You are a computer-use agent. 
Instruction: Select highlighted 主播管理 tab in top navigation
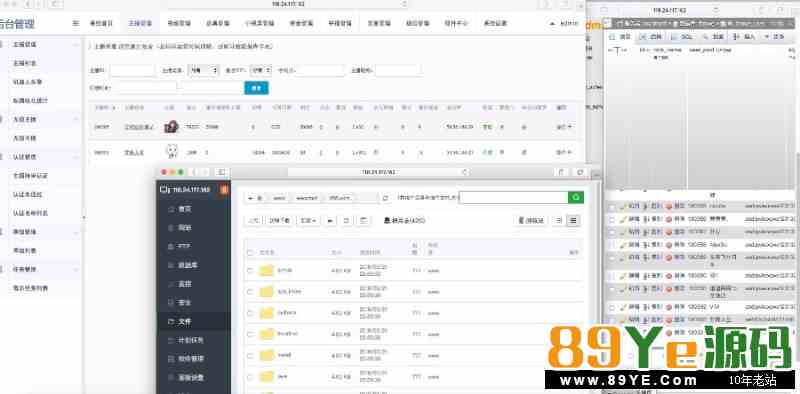[140, 23]
